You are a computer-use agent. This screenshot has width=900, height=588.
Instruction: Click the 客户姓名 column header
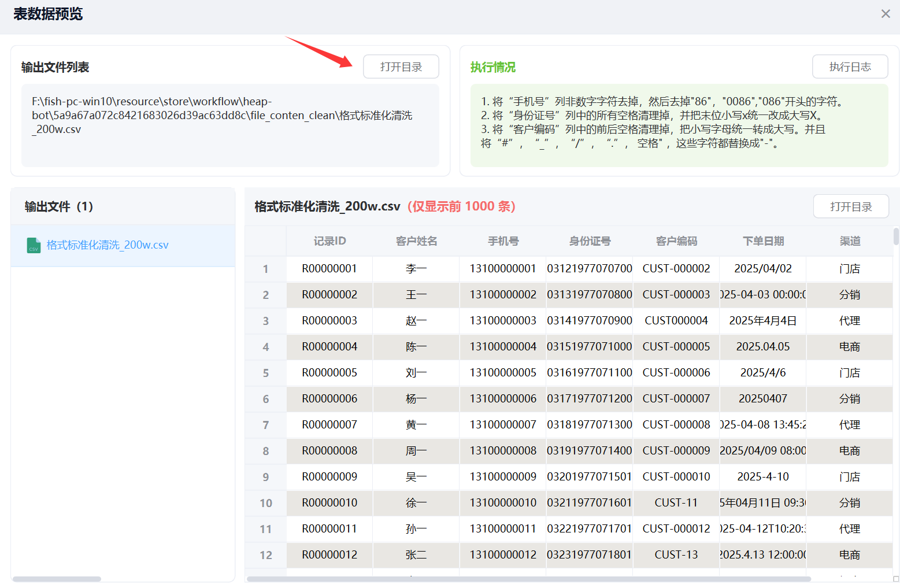(x=416, y=241)
